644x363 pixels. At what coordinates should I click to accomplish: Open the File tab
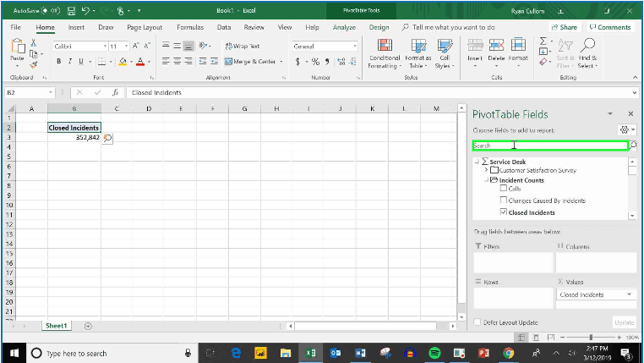pos(15,27)
